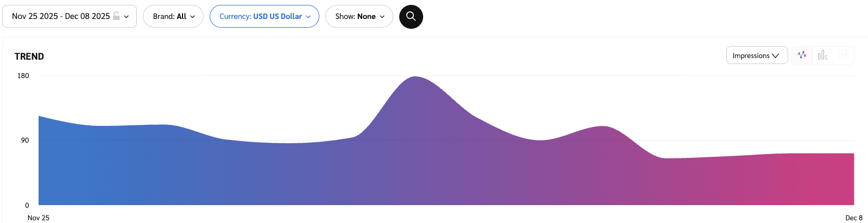The height and width of the screenshot is (223, 868).
Task: Click the TREND section heading
Action: pos(29,56)
